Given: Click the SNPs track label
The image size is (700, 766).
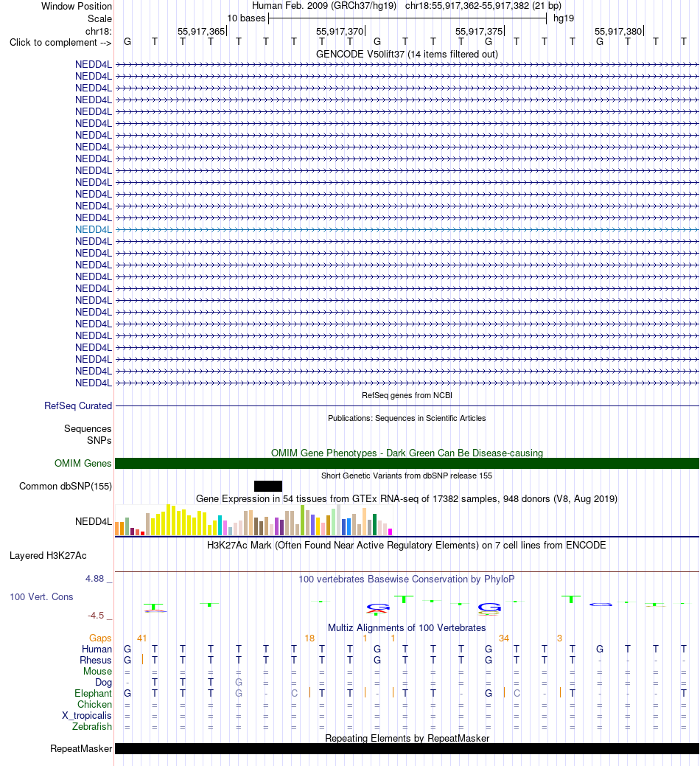Looking at the screenshot, I should tap(99, 441).
